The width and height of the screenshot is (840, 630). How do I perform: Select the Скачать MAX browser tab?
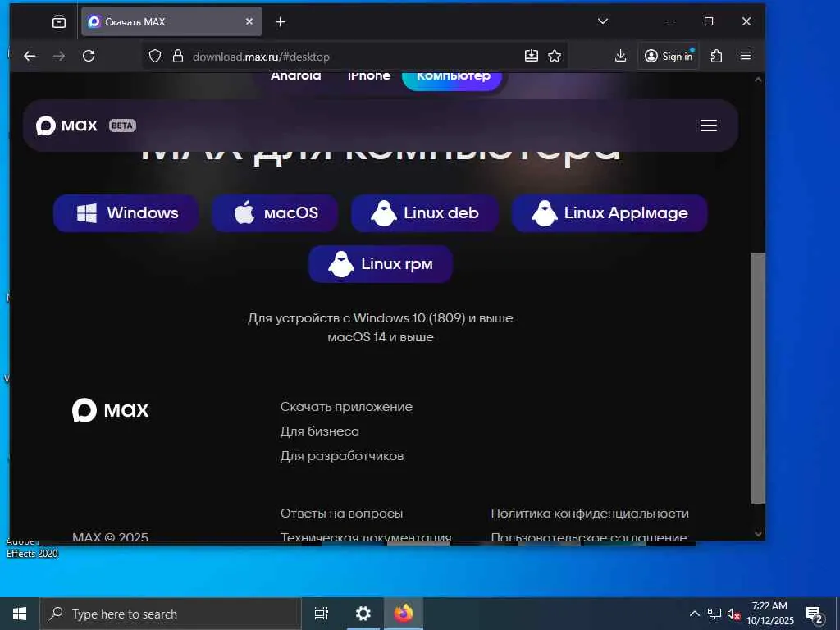[171, 21]
